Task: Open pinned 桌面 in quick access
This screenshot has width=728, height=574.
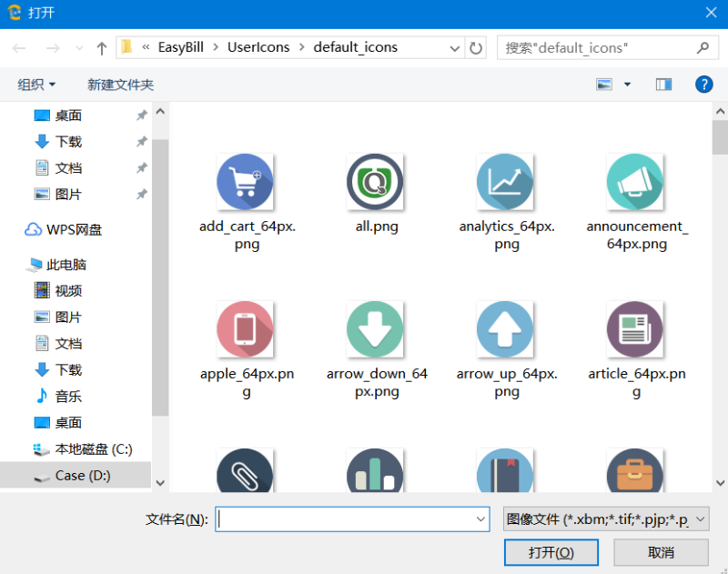Action: tap(68, 116)
